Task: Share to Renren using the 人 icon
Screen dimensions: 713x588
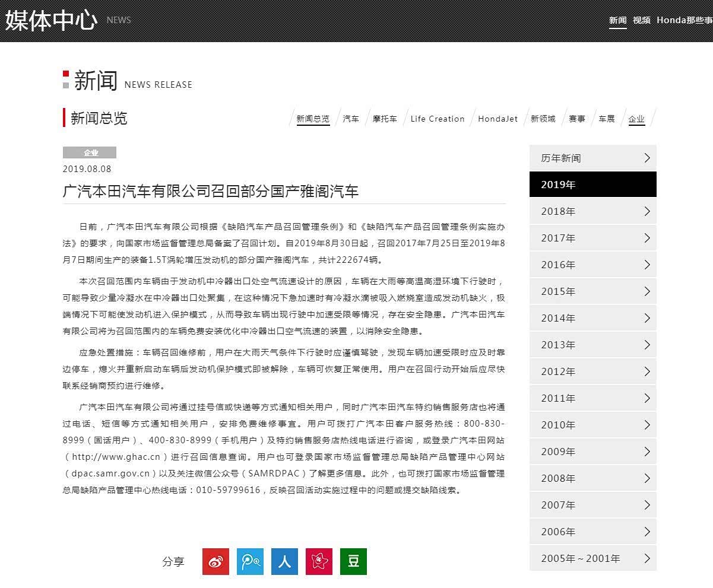Action: click(x=284, y=561)
